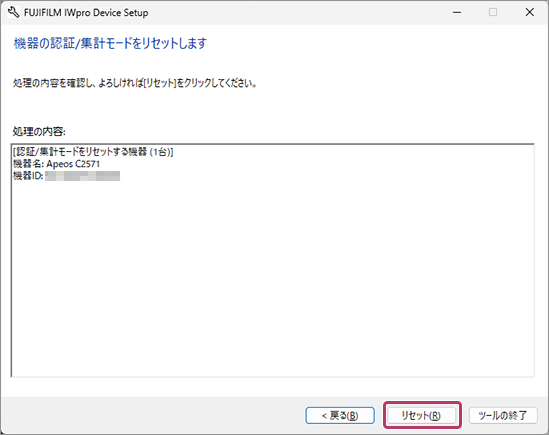549x435 pixels.
Task: Go back with the < 戻る(B) button
Action: click(340, 415)
